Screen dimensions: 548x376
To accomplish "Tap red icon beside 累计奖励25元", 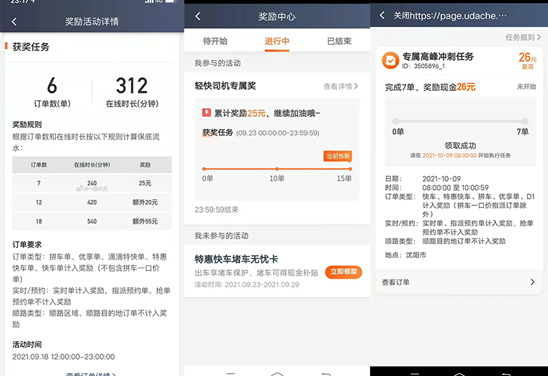I will (x=206, y=113).
